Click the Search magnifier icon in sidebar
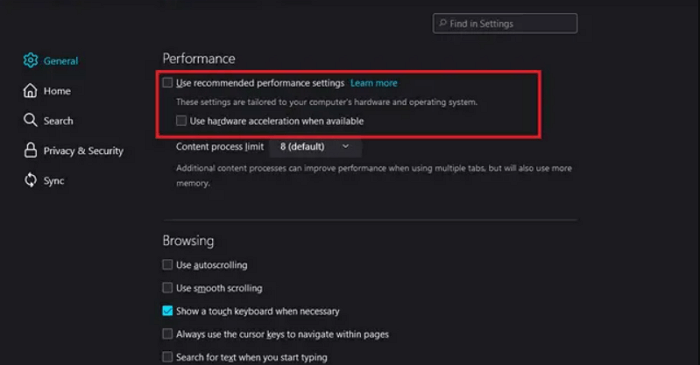Image resolution: width=700 pixels, height=365 pixels. (30, 120)
